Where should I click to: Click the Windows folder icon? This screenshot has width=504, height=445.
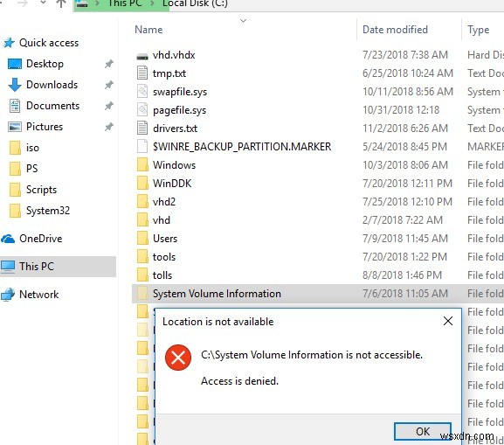pyautogui.click(x=142, y=164)
